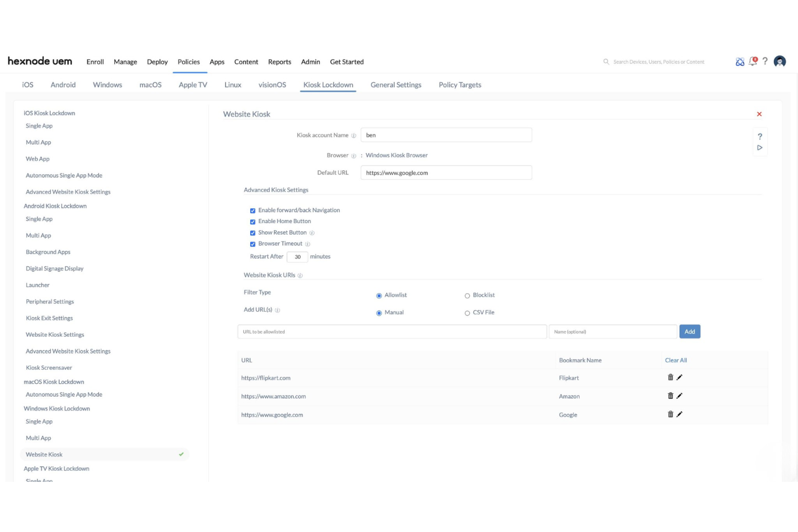Image resolution: width=798 pixels, height=532 pixels.
Task: Open Kiosk Screensaver in sidebar
Action: 49,368
